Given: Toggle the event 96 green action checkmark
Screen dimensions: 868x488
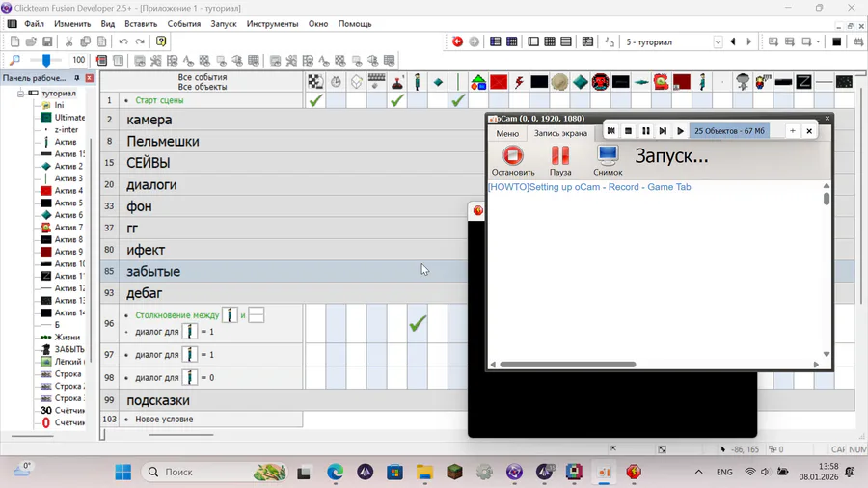Looking at the screenshot, I should (x=418, y=323).
